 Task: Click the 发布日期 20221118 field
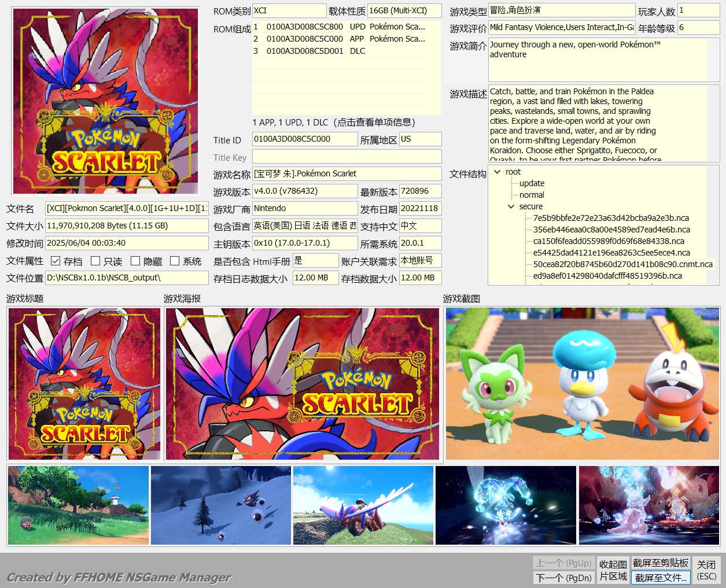[420, 209]
